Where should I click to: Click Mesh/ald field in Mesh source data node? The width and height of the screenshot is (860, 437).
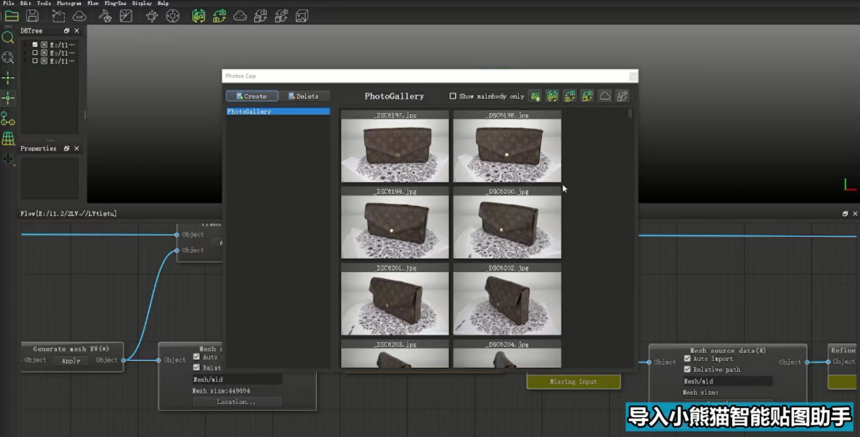(728, 381)
